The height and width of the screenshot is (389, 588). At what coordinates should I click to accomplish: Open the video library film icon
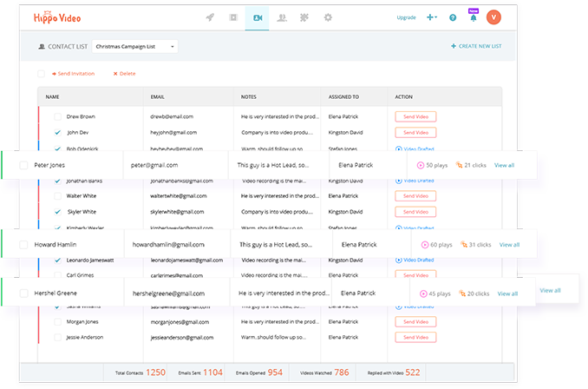(233, 17)
